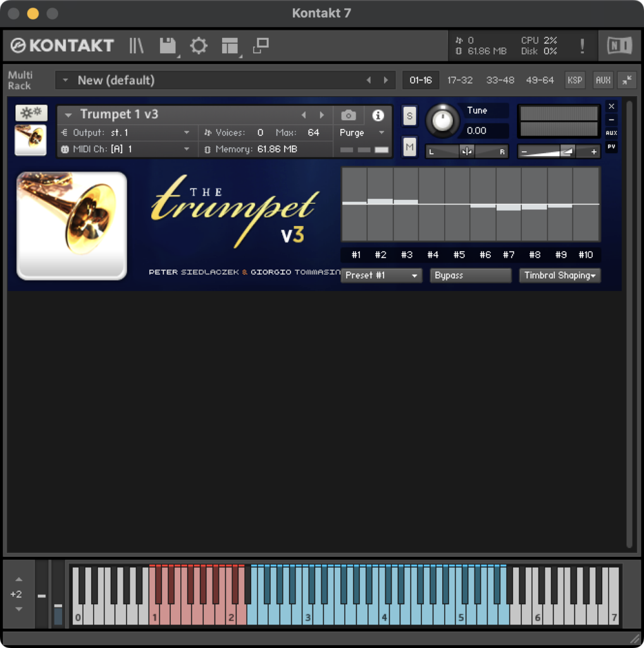
Task: Switch to the 17-32 rack page
Action: tap(460, 80)
